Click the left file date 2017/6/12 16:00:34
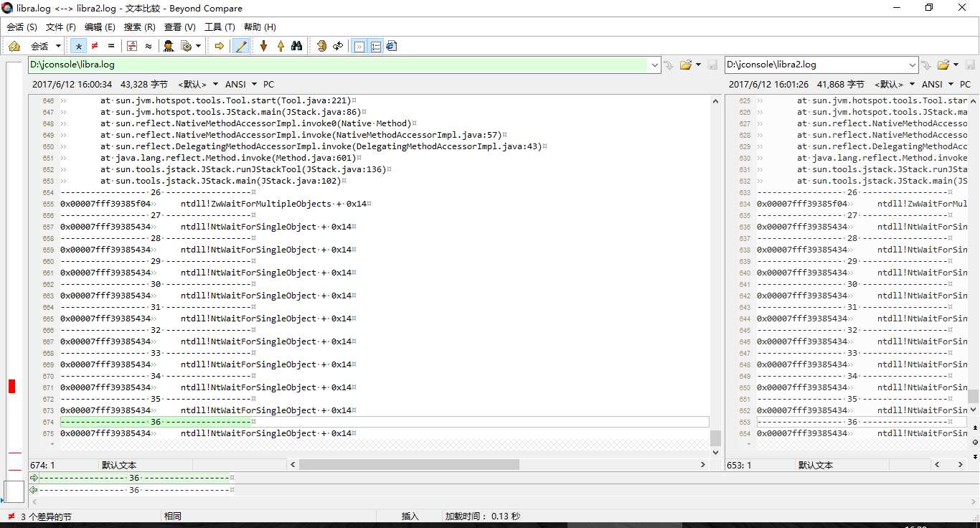 tap(72, 84)
